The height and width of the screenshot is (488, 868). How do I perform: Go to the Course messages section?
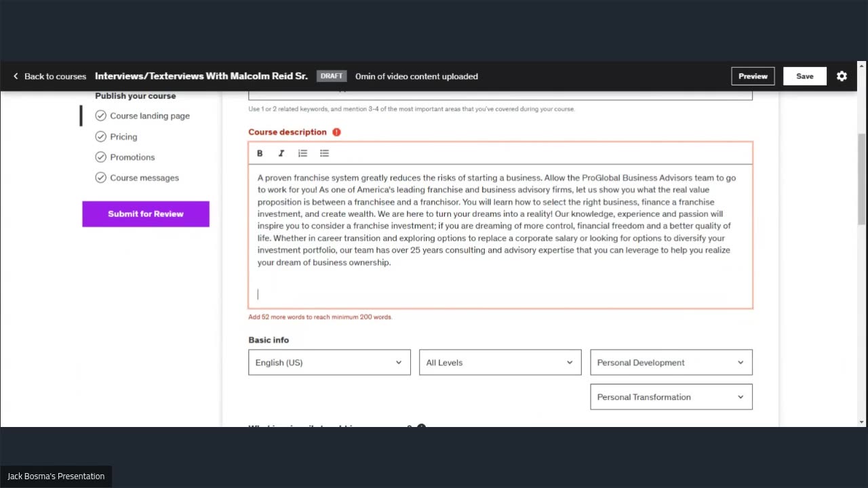(144, 178)
